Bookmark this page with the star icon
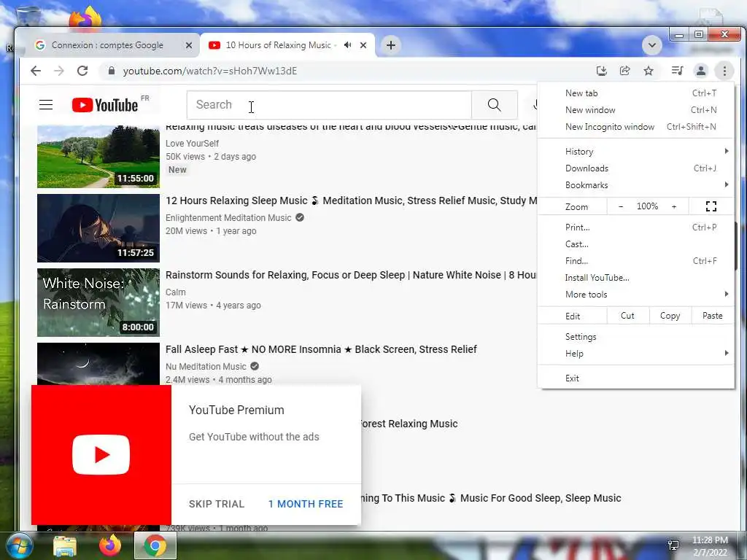 pos(649,71)
